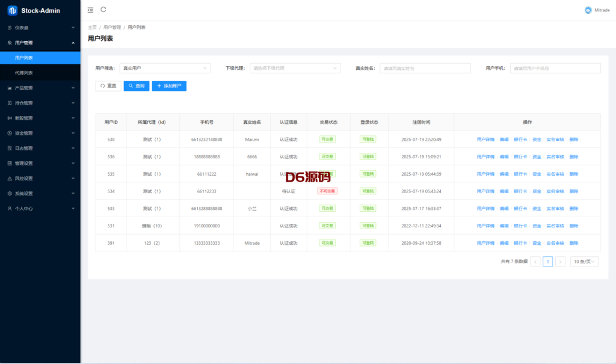This screenshot has width=616, height=364.
Task: Open the 个人中心 sidebar menu
Action: tap(40, 208)
